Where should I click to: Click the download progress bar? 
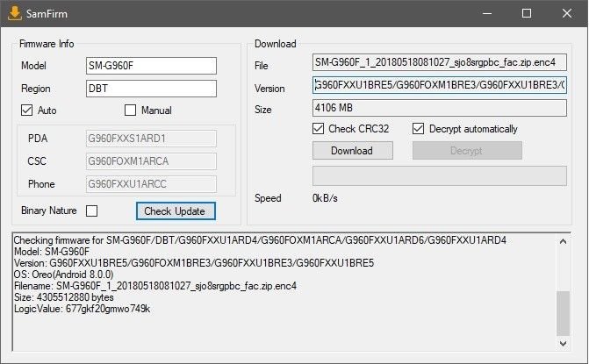pos(440,176)
